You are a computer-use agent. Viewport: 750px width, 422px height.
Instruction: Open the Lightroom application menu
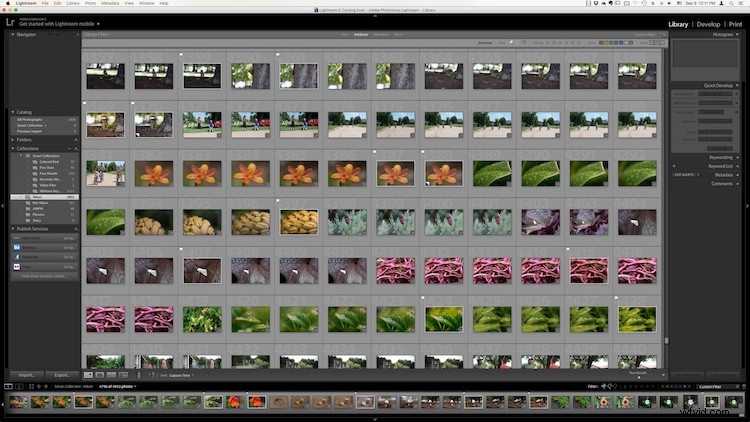[26, 3]
